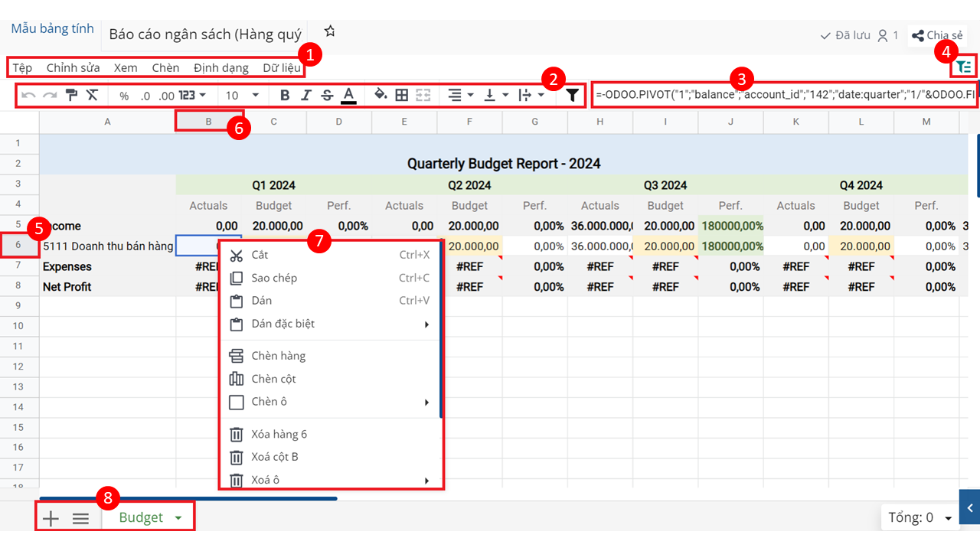Open the horizontal align dropdown
Screen dimensions: 980x551
point(460,95)
